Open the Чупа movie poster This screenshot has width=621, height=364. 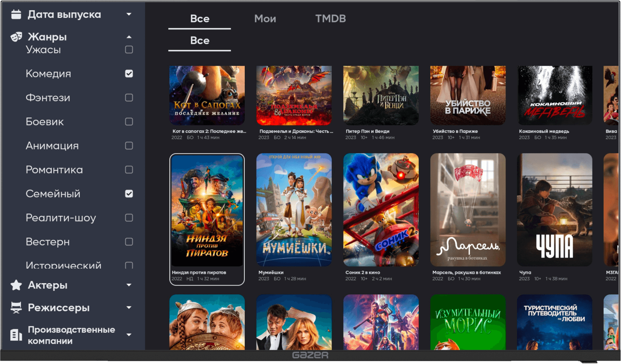555,210
